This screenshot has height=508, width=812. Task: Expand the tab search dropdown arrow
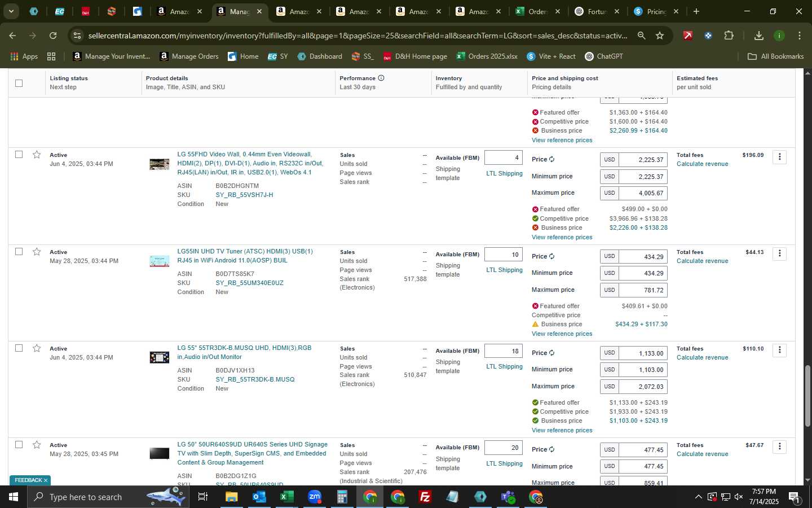11,11
